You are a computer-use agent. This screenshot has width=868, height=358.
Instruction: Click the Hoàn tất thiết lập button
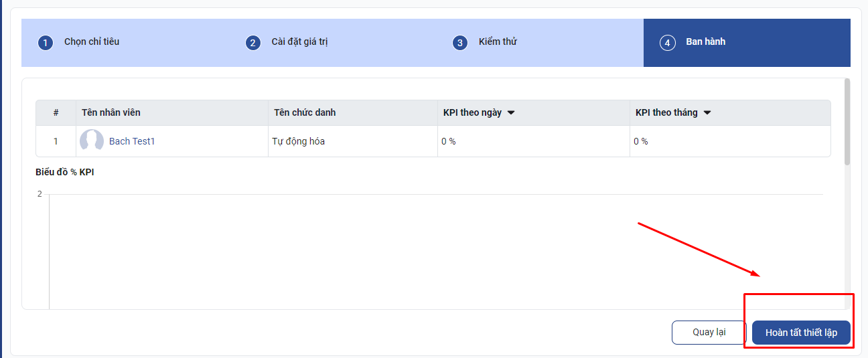[801, 333]
